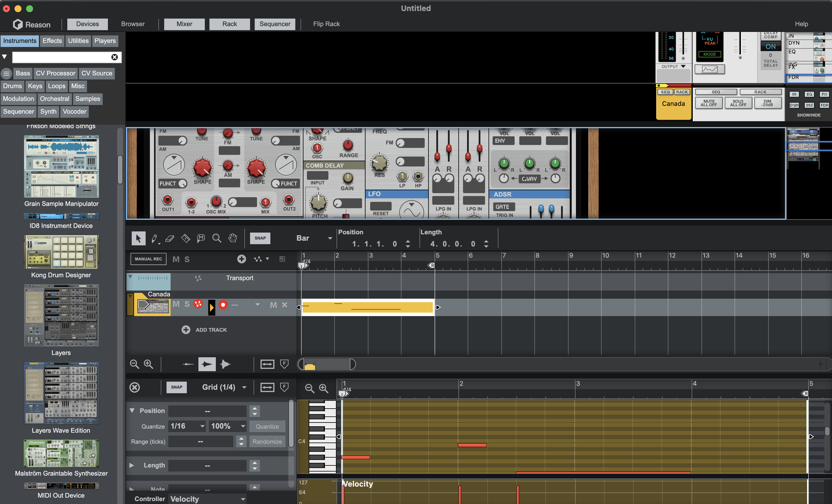Open the Grid (1/4) dropdown

coord(224,387)
